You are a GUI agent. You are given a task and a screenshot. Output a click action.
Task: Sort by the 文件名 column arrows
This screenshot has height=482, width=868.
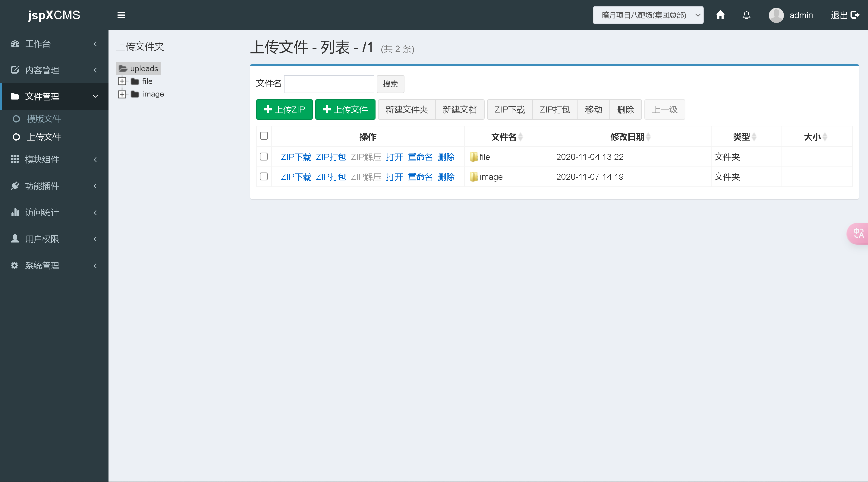pos(520,137)
